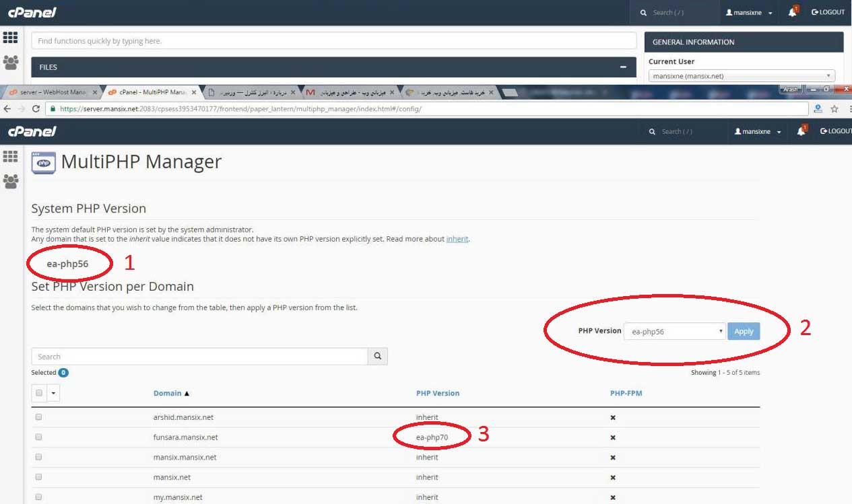Viewport: 852px width, 504px height.
Task: Click LOGOUT above the GENERAL INFORMATION panel
Action: 828,12
